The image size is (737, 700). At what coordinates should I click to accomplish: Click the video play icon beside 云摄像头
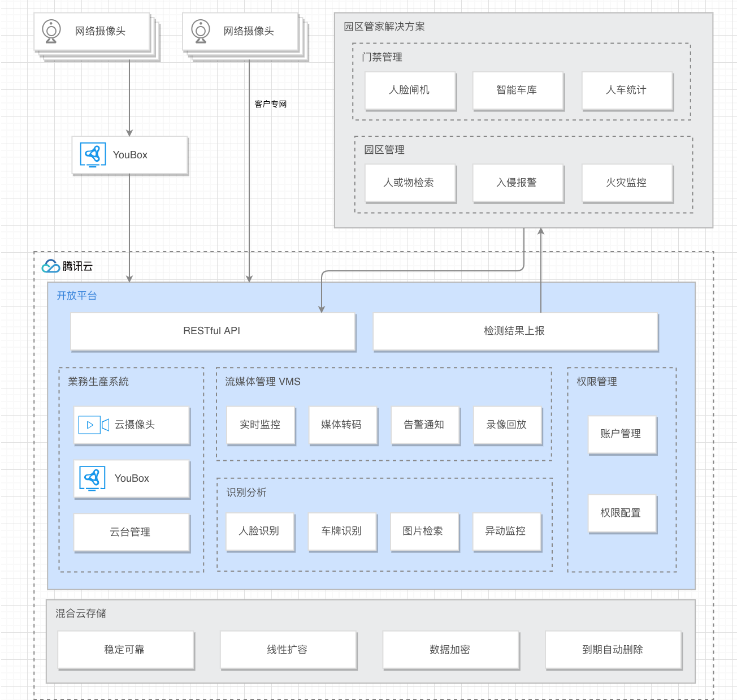(94, 425)
